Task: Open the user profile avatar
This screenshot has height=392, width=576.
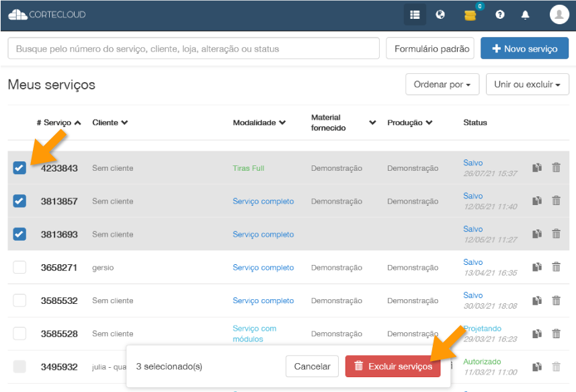Action: tap(559, 14)
